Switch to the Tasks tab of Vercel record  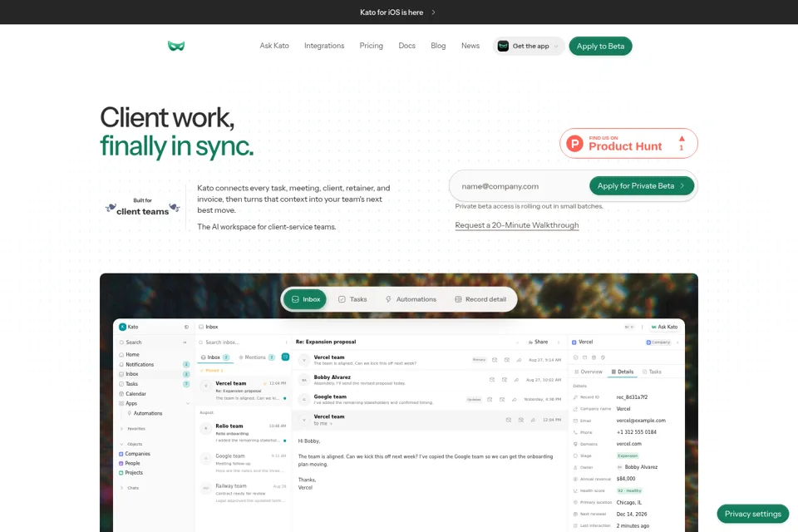652,372
